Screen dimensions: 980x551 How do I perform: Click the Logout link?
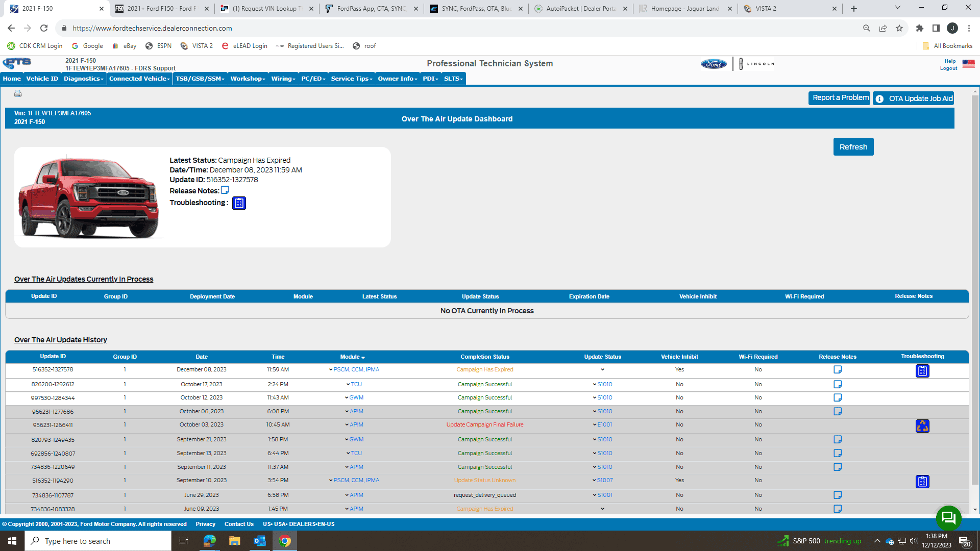point(948,68)
